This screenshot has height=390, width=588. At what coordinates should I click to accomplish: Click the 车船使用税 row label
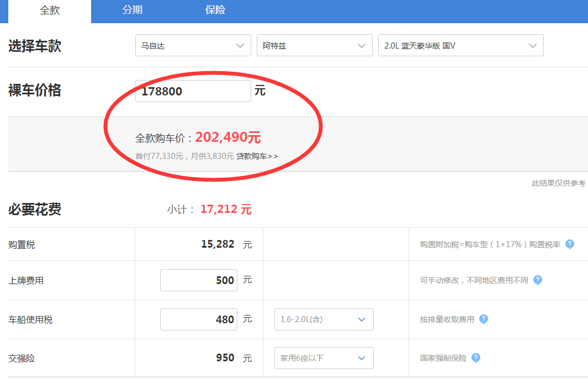click(30, 319)
